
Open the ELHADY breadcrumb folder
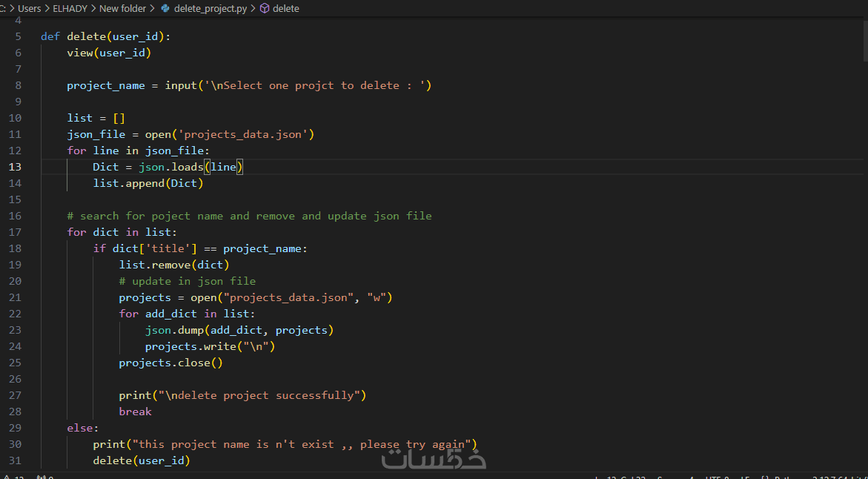(69, 8)
